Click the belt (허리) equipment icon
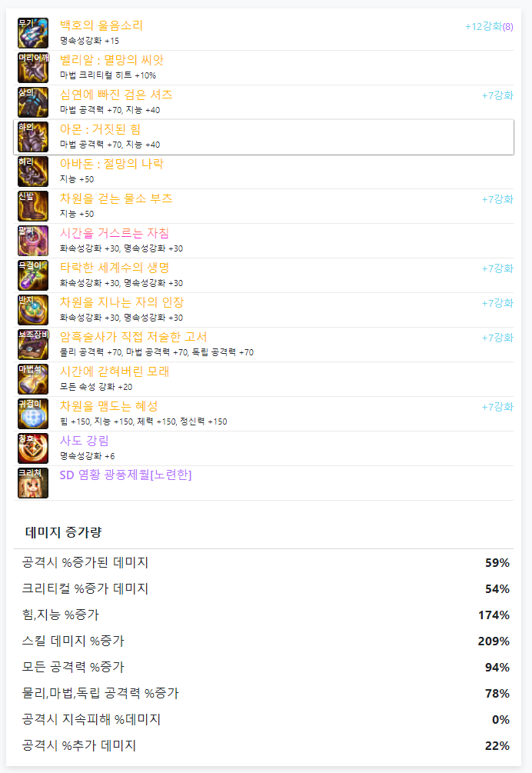This screenshot has width=532, height=773. click(x=33, y=172)
